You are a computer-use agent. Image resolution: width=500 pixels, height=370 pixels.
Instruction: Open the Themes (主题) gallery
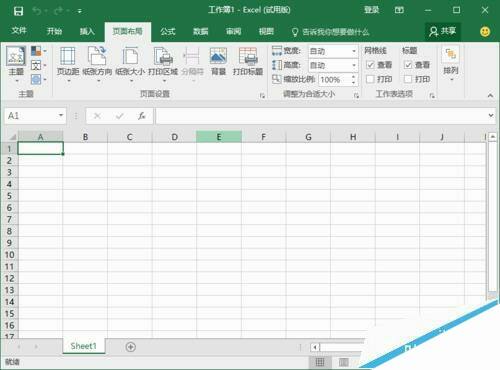coord(16,65)
